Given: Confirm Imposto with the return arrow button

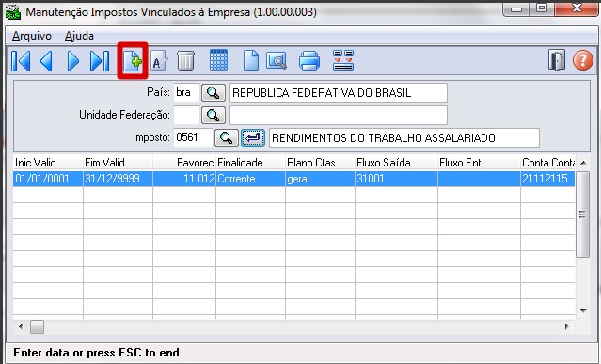Looking at the screenshot, I should coord(253,138).
